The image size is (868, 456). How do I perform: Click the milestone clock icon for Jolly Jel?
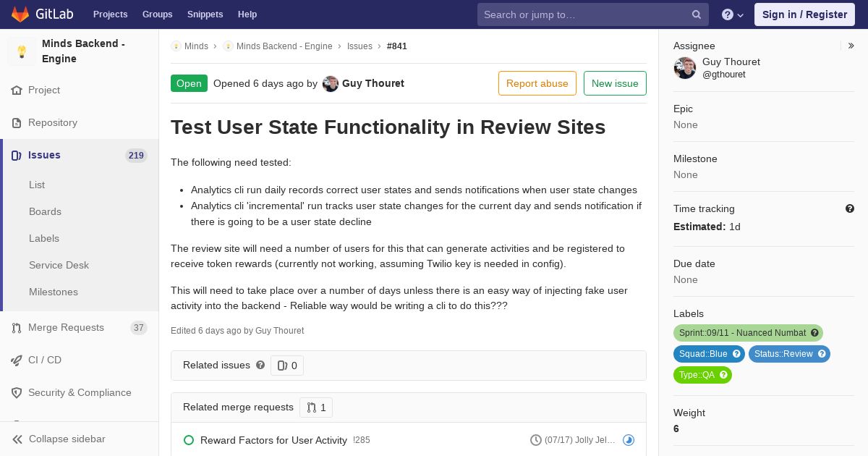click(536, 440)
